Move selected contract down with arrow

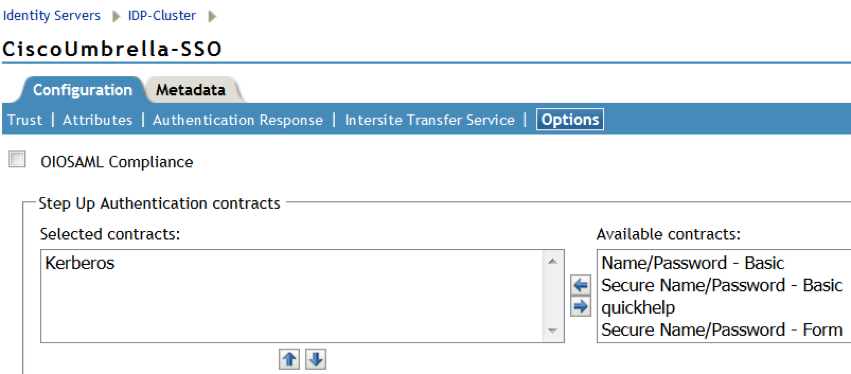(316, 359)
